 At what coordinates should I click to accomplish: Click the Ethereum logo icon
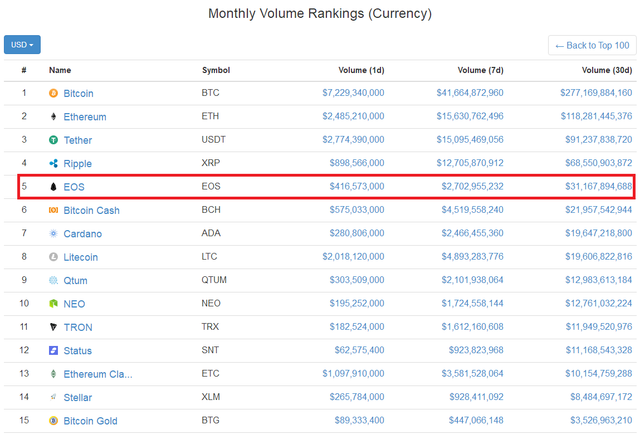[x=54, y=117]
